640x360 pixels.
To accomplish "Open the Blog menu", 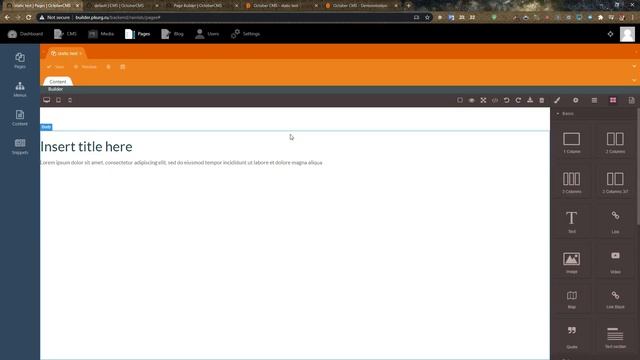I will pos(172,34).
